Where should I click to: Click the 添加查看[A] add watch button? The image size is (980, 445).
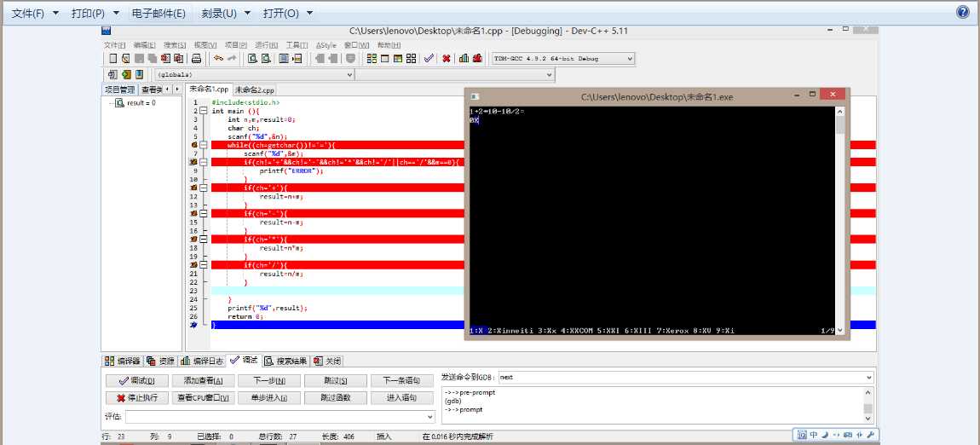(203, 380)
